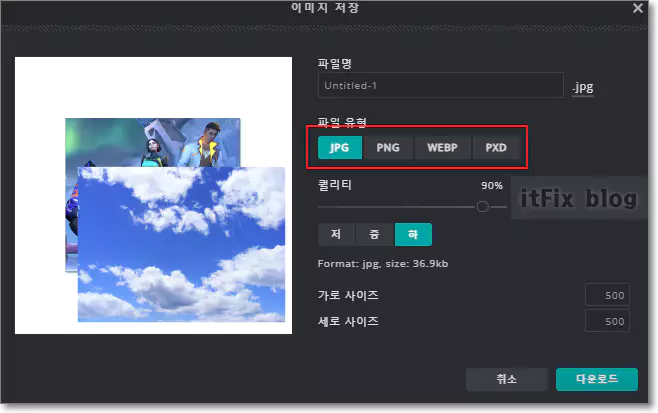The height and width of the screenshot is (413, 658).
Task: Click the 이미지 저장 dialog title
Action: (325, 8)
